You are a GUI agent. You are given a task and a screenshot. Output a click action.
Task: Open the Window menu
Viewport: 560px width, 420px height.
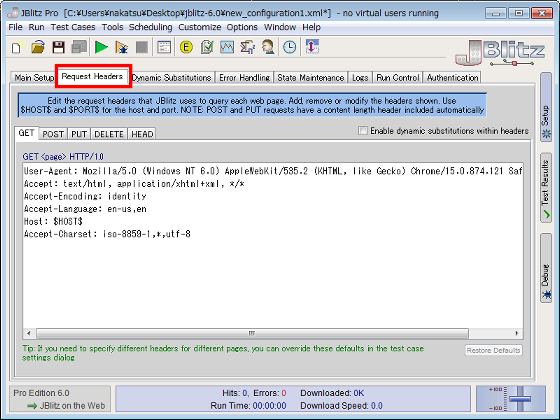tap(280, 27)
